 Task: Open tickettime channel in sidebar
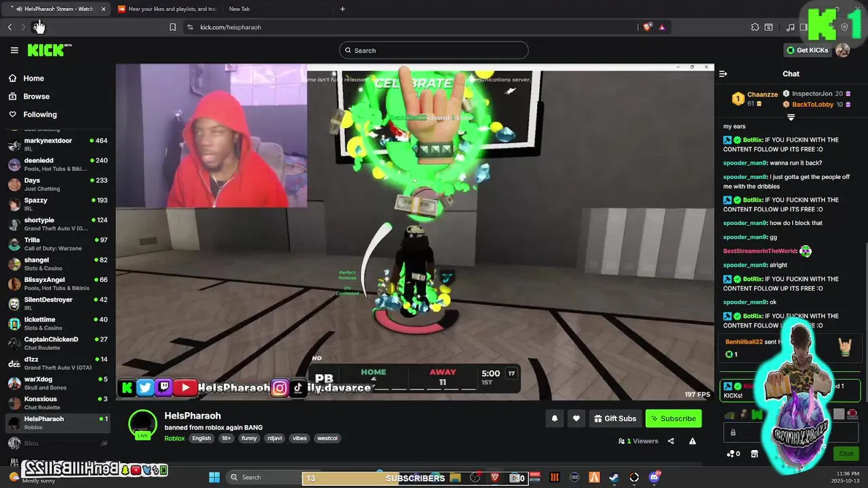pos(58,323)
